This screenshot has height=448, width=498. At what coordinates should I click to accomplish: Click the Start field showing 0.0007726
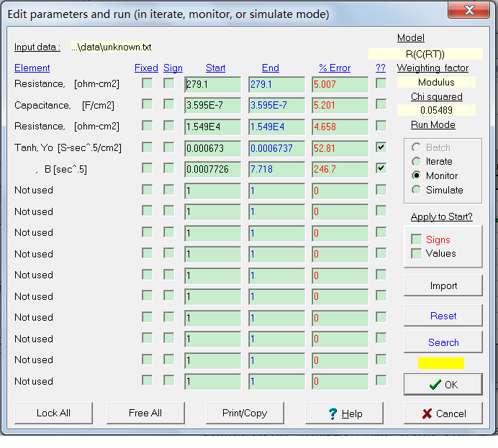[x=212, y=169]
